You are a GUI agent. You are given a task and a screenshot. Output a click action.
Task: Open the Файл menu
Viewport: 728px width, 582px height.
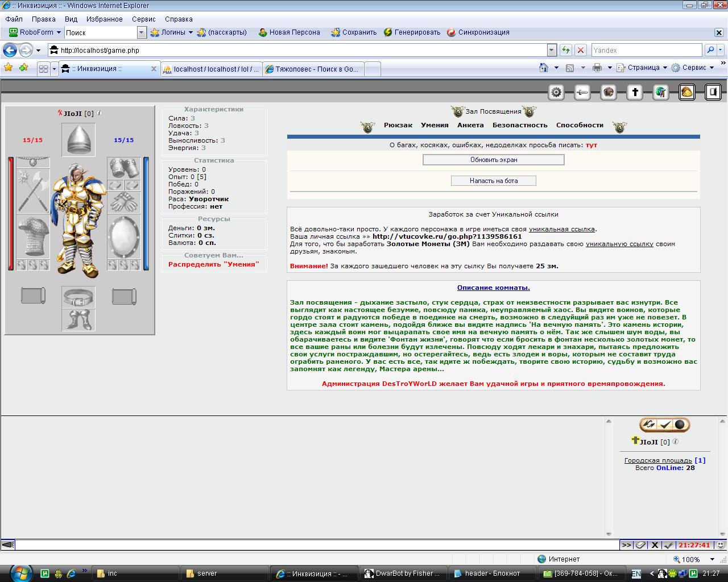pyautogui.click(x=14, y=19)
